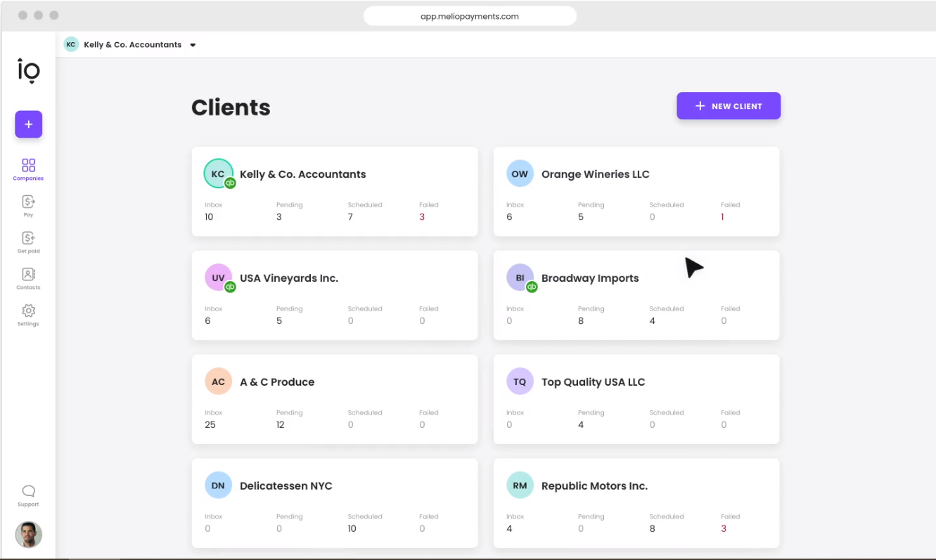Click the KC avatar on Kelly & Co. card

click(x=218, y=174)
